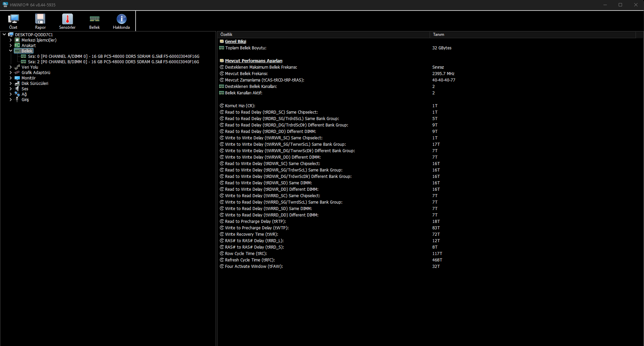
Task: Select the Row Cycle Time (tRC) row
Action: (x=331, y=253)
